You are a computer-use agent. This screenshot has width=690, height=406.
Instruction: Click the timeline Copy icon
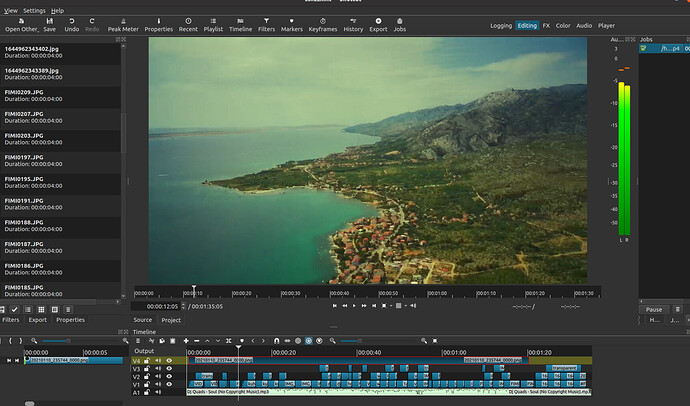click(x=162, y=341)
